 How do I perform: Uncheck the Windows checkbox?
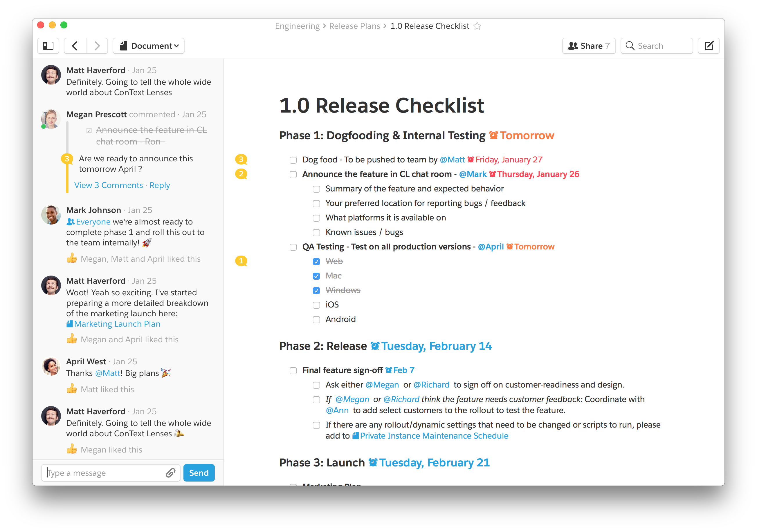tap(316, 291)
